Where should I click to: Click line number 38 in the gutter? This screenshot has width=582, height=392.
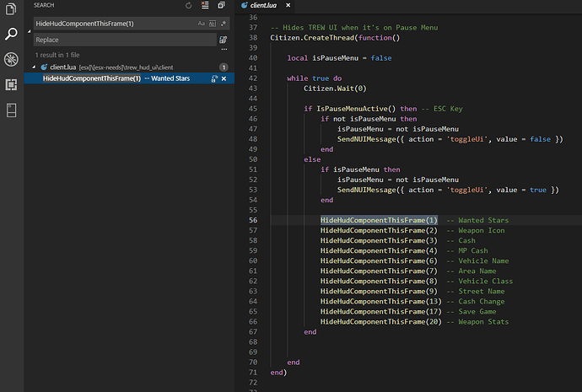[253, 38]
